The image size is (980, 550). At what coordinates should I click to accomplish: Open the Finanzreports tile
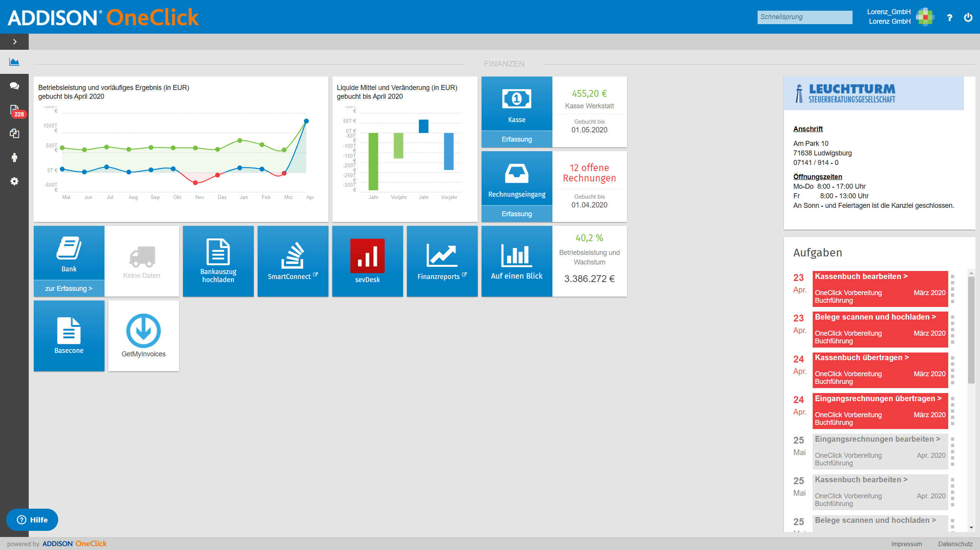point(442,261)
